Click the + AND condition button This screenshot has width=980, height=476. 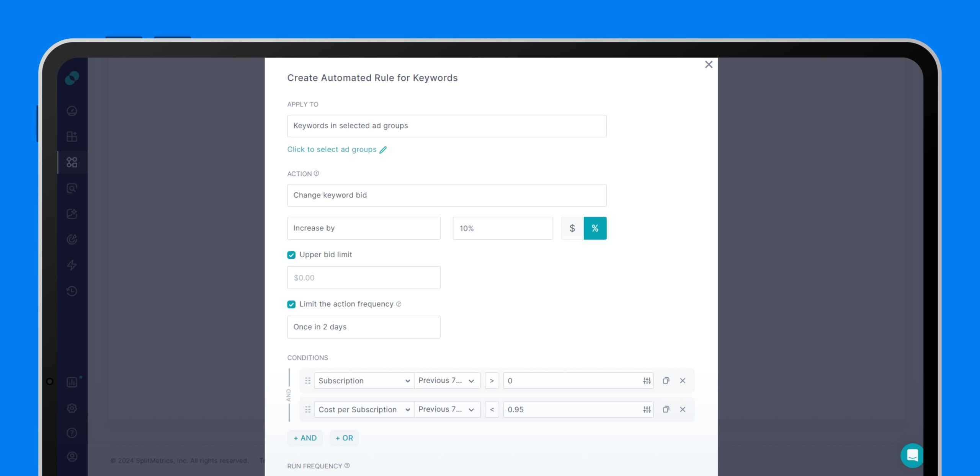305,438
